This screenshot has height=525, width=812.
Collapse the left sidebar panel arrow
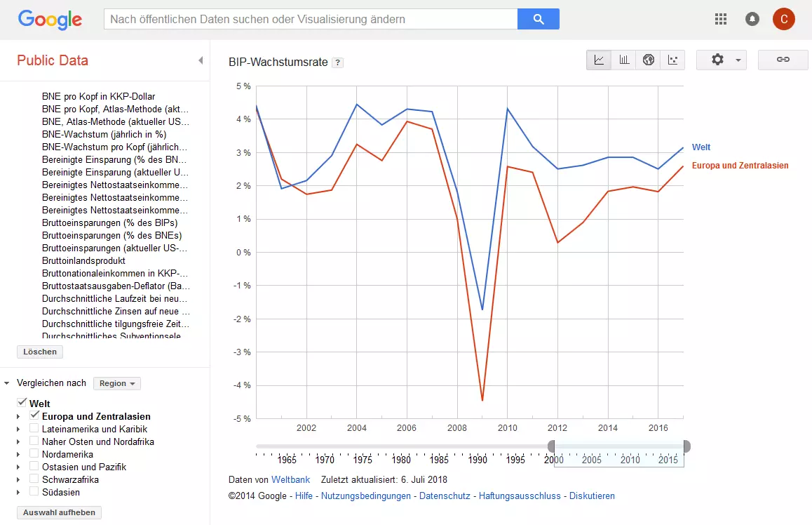pos(201,60)
